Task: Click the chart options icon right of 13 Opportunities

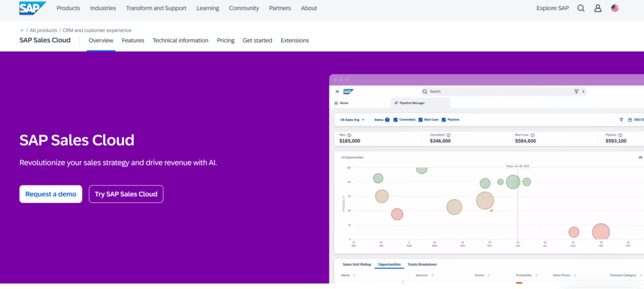Action: [640, 157]
